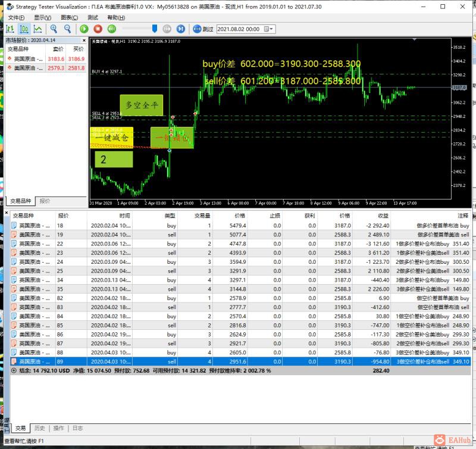
Task: Select the bar chart display icon
Action: pos(10,29)
